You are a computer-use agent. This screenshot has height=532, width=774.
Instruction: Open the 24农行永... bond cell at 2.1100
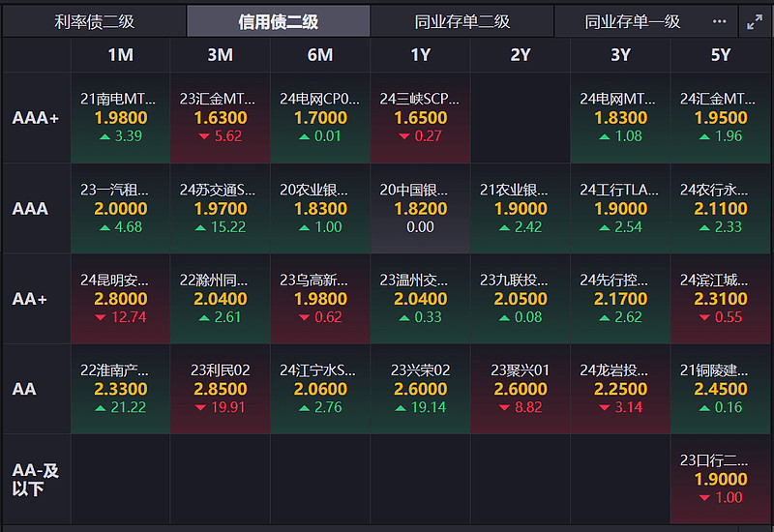click(x=721, y=209)
